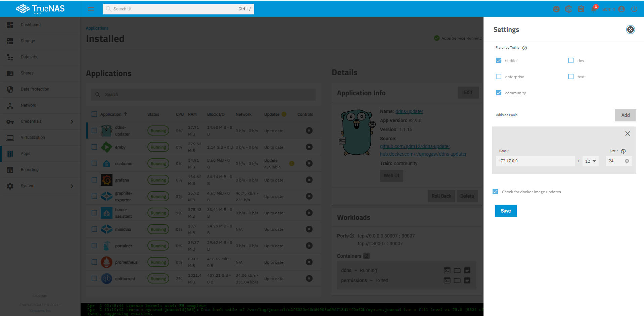This screenshot has width=644, height=316.
Task: Focus the Search UI field
Action: pos(178,9)
